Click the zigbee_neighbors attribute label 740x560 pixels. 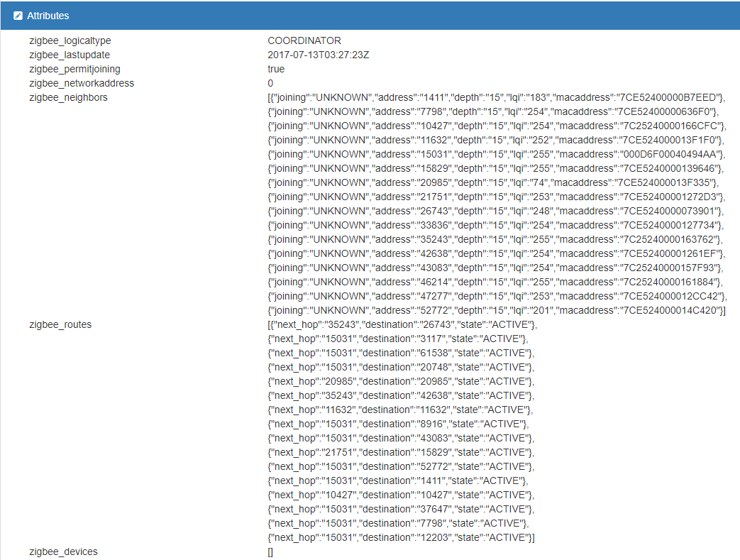[68, 97]
